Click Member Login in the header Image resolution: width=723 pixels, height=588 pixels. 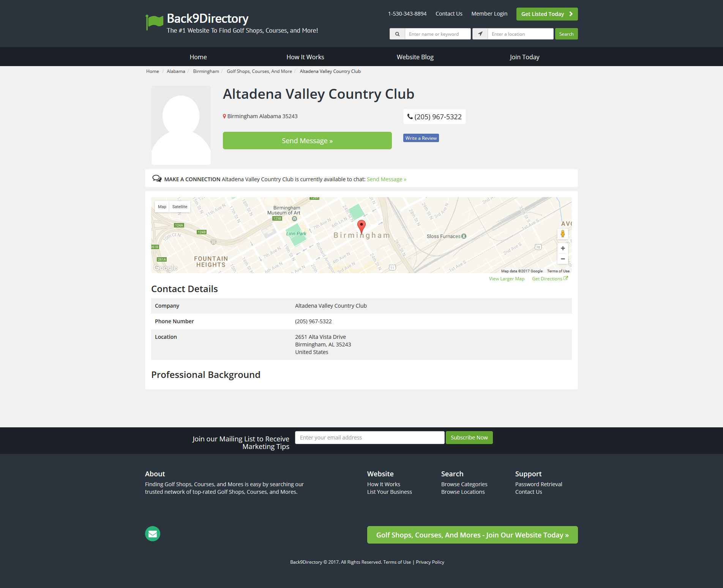coord(489,14)
